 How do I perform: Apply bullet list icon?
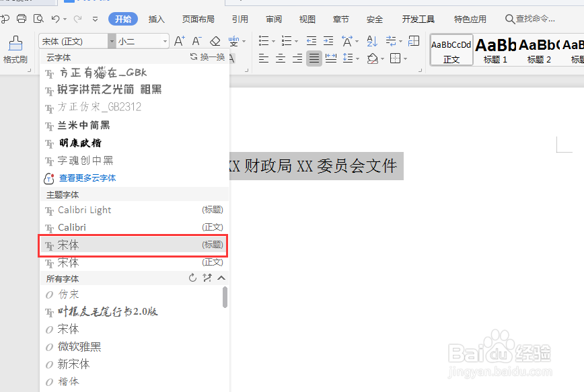click(264, 40)
